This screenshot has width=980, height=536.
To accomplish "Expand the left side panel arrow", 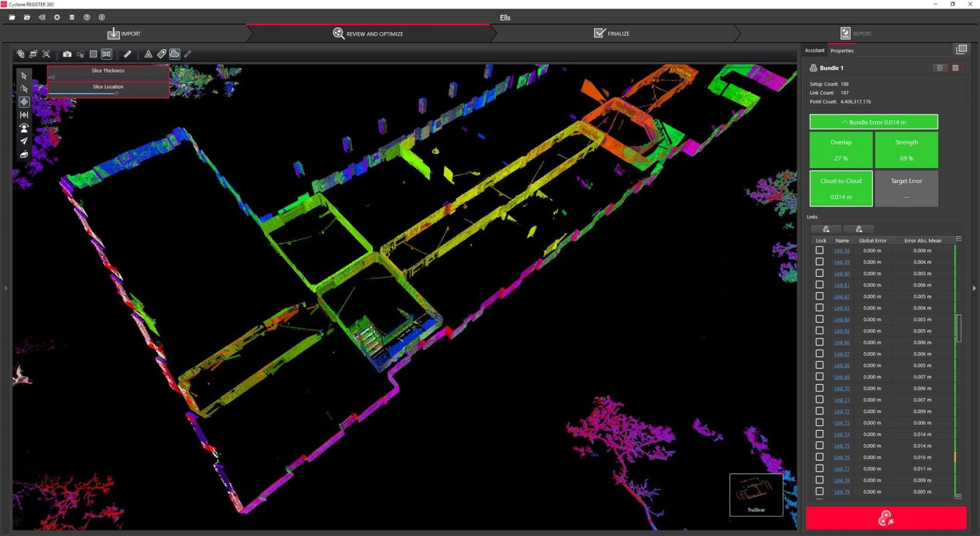I will coord(6,288).
